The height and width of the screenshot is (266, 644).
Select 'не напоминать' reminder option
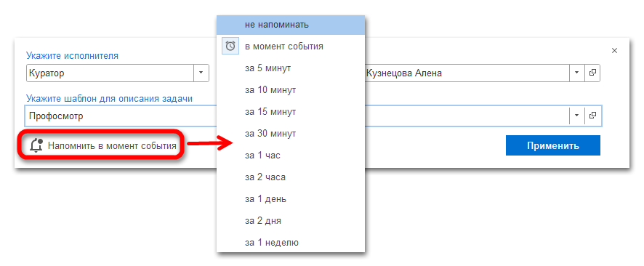pos(290,25)
